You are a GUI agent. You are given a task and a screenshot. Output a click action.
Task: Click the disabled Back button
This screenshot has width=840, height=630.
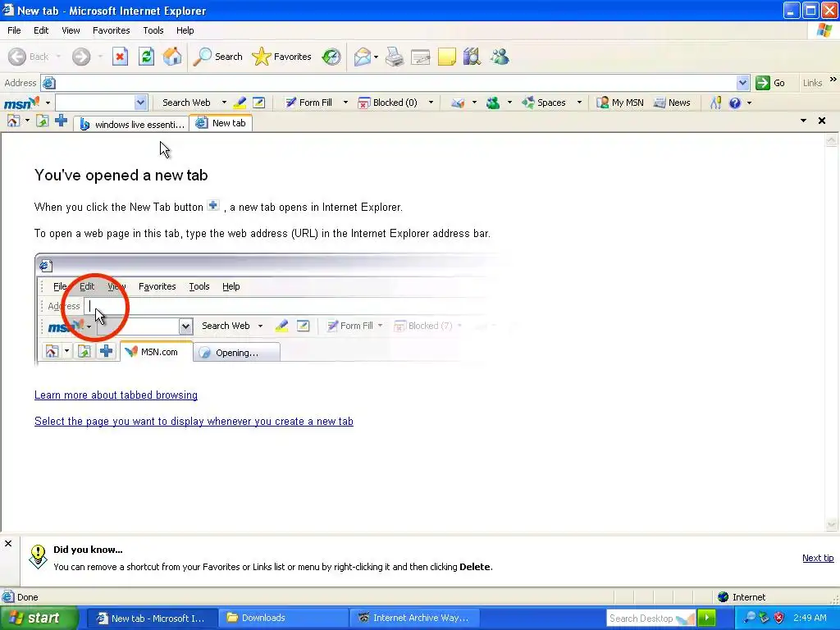pyautogui.click(x=29, y=57)
